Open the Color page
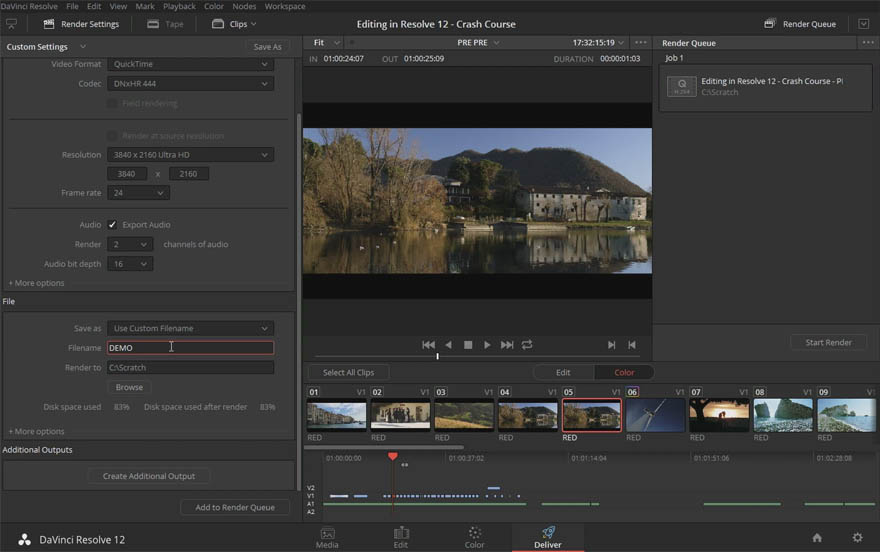The height and width of the screenshot is (552, 880). click(x=474, y=537)
